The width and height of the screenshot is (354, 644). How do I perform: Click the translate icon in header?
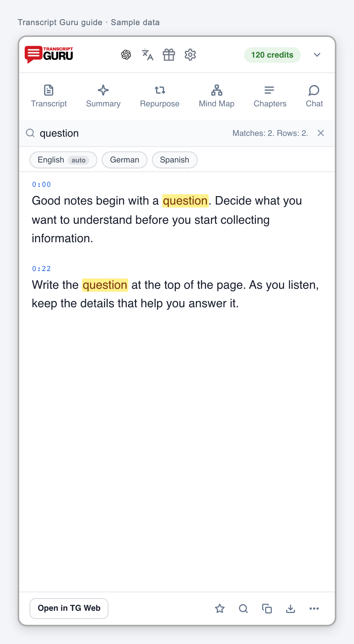point(147,55)
